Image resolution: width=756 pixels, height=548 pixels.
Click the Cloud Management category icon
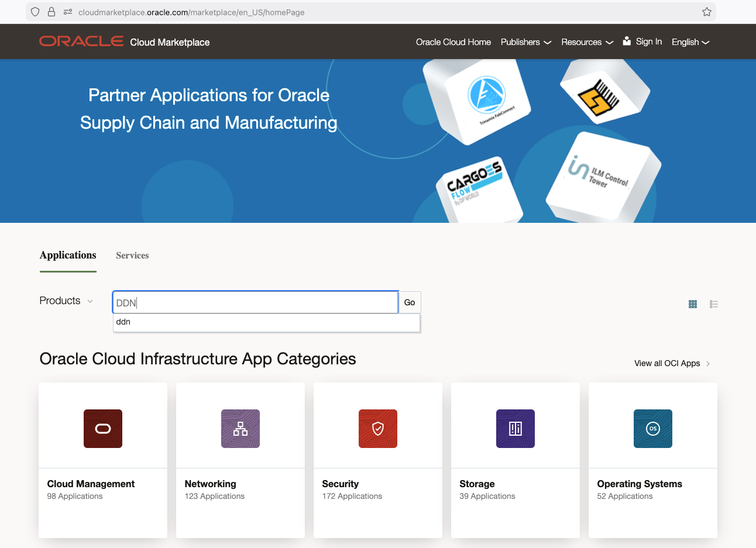point(103,429)
